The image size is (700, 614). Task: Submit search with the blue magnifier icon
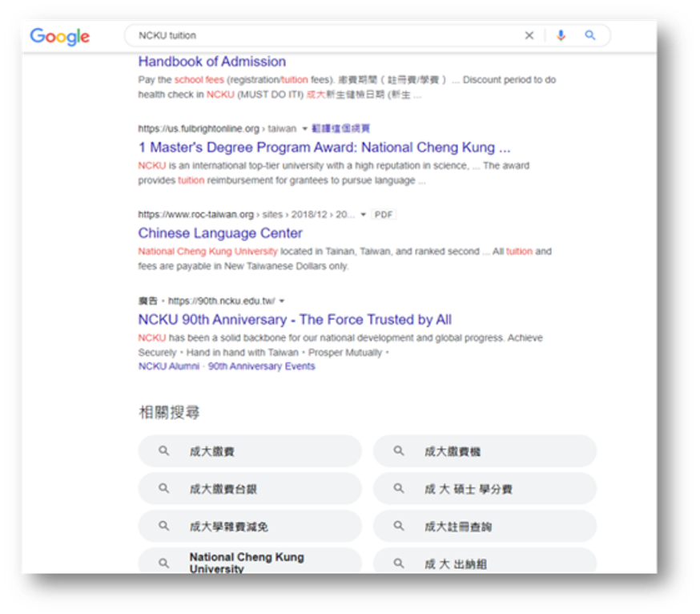point(589,34)
